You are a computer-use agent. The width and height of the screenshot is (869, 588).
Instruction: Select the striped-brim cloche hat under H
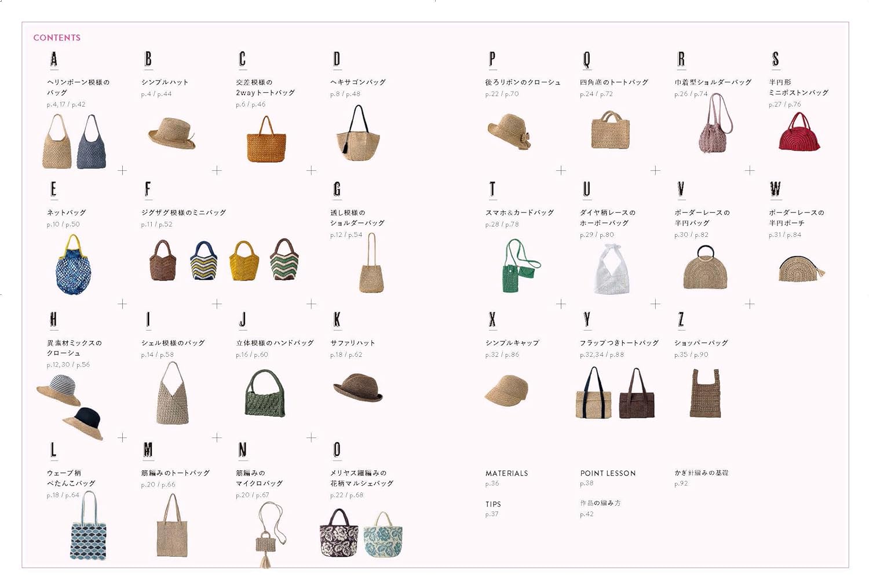(x=59, y=390)
